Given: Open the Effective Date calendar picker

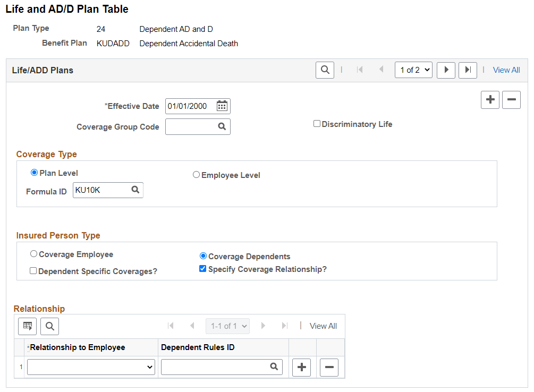Looking at the screenshot, I should coord(223,106).
